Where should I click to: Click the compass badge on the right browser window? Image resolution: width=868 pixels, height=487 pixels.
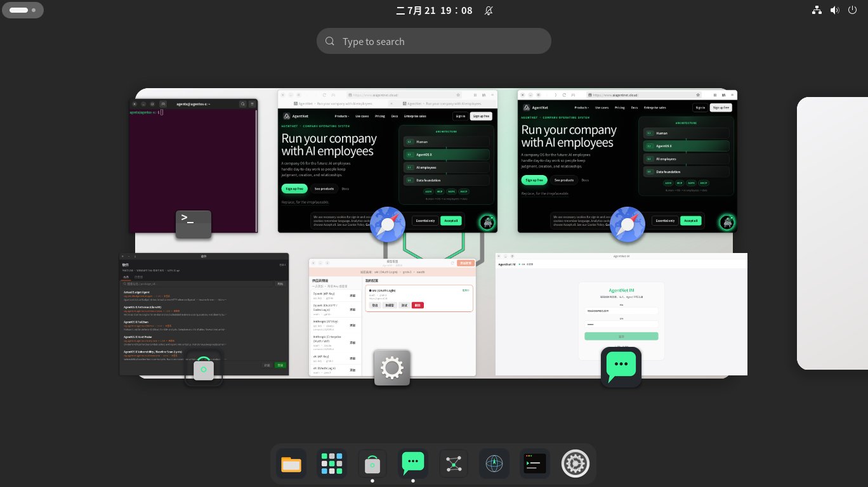(x=628, y=224)
